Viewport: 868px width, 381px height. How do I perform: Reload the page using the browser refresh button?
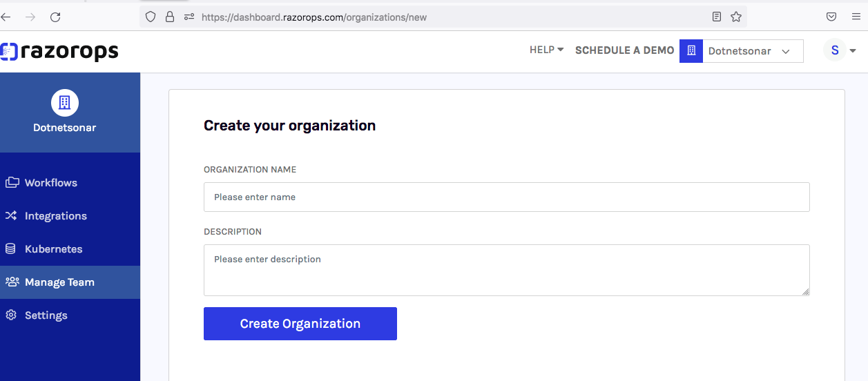point(56,17)
